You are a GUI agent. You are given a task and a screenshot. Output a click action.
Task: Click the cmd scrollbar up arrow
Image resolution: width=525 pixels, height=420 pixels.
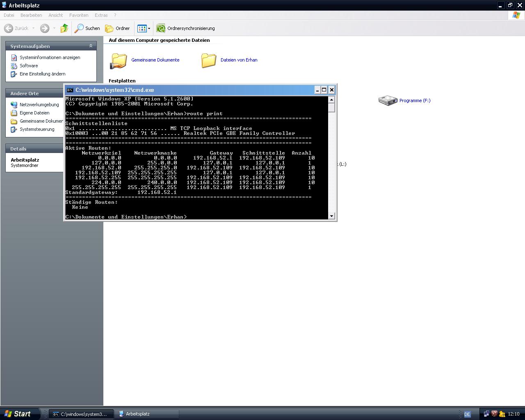coord(331,100)
